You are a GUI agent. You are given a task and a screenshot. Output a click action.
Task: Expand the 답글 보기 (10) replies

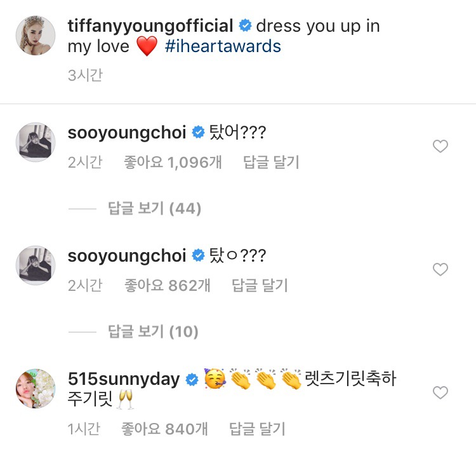point(154,332)
